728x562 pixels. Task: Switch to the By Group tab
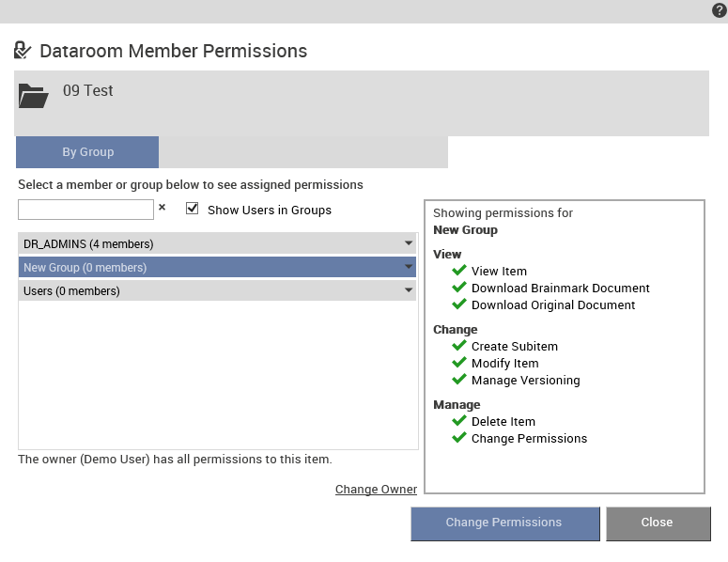(x=87, y=152)
